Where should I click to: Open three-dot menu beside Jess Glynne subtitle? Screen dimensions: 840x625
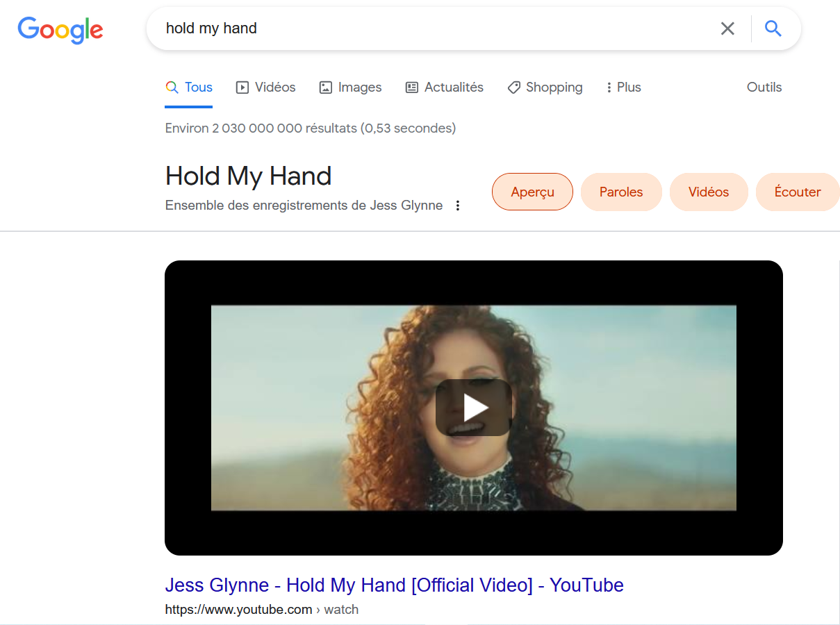457,206
